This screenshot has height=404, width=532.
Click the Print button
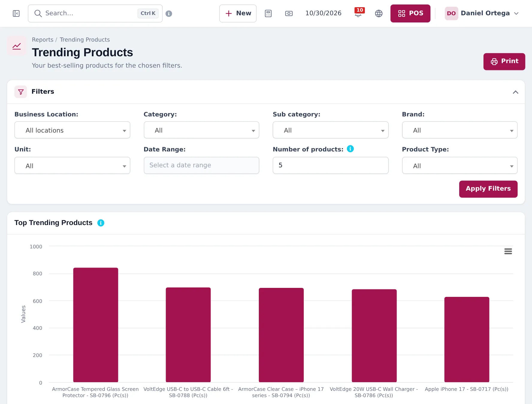coord(504,61)
